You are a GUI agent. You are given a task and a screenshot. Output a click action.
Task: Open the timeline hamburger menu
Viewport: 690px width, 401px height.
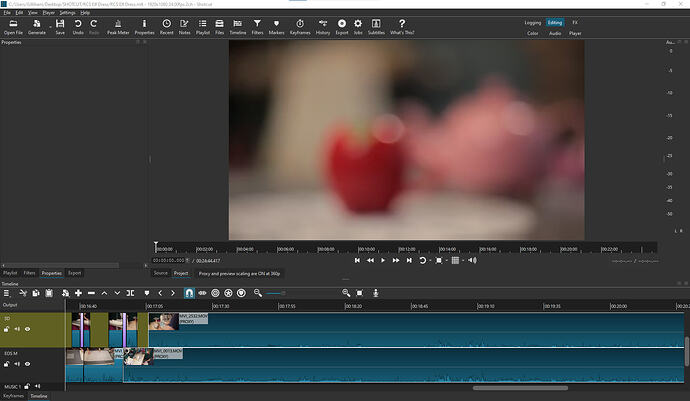[x=7, y=293]
